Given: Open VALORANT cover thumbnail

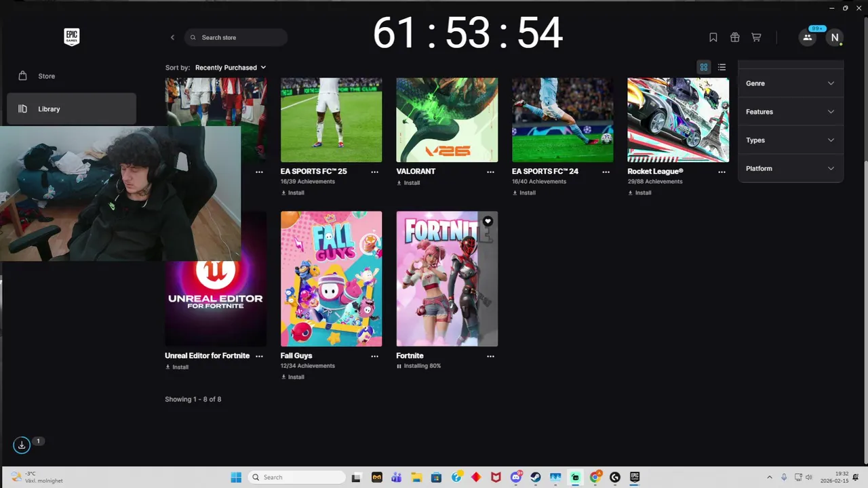Looking at the screenshot, I should click(447, 120).
